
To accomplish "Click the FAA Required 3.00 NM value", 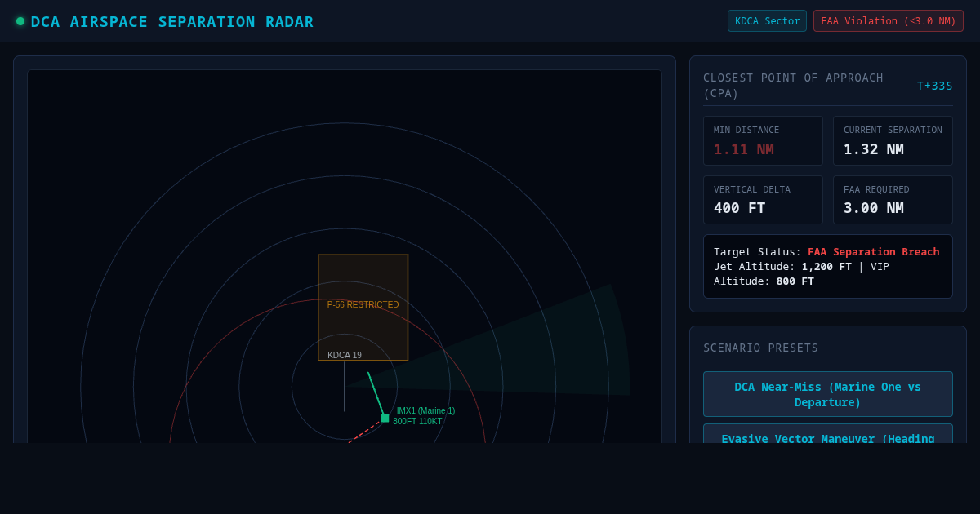I will pos(874,208).
